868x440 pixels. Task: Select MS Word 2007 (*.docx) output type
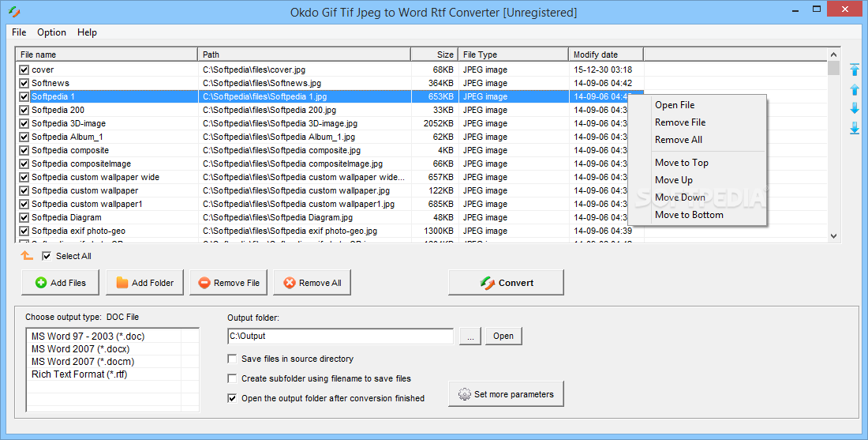coord(80,349)
